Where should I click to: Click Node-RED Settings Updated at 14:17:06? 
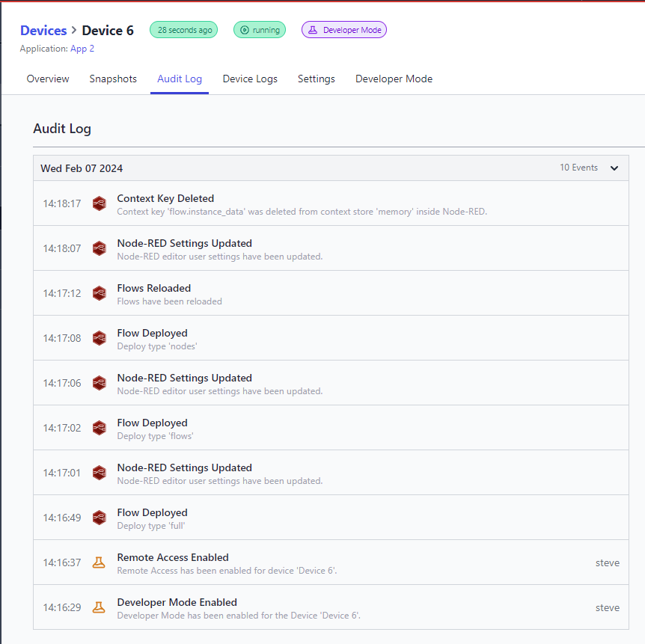[x=184, y=378]
